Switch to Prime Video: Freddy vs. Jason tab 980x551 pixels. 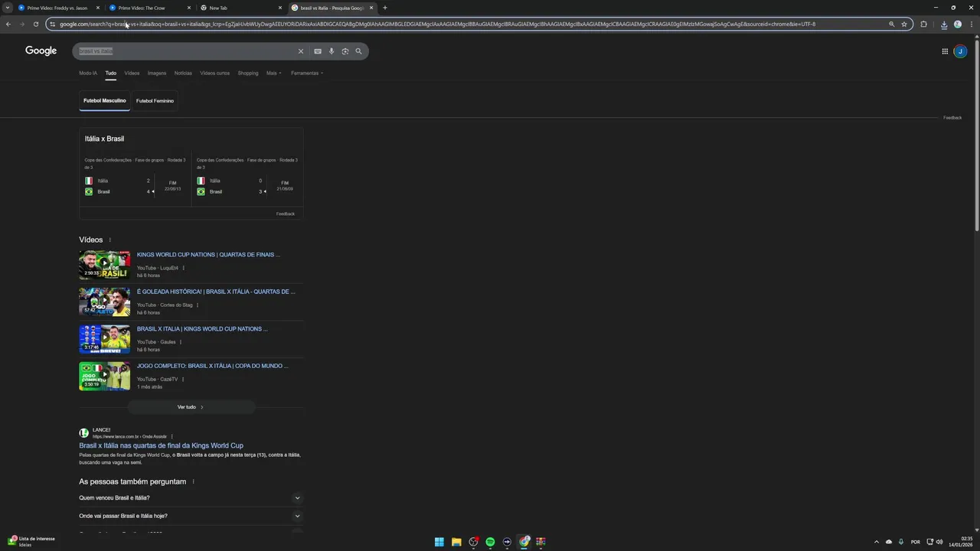click(57, 8)
